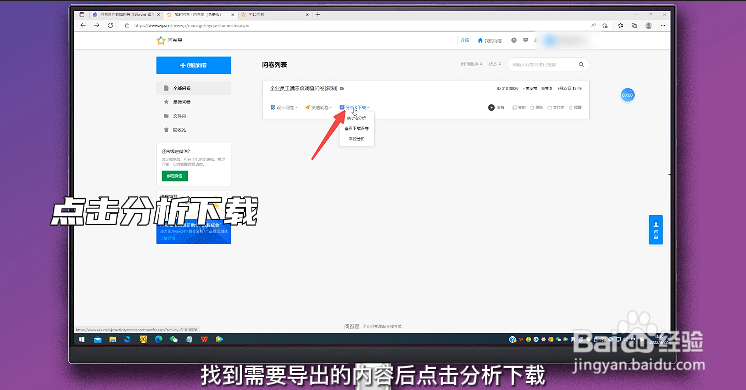
Task: Click the message icon in the header
Action: [526, 40]
